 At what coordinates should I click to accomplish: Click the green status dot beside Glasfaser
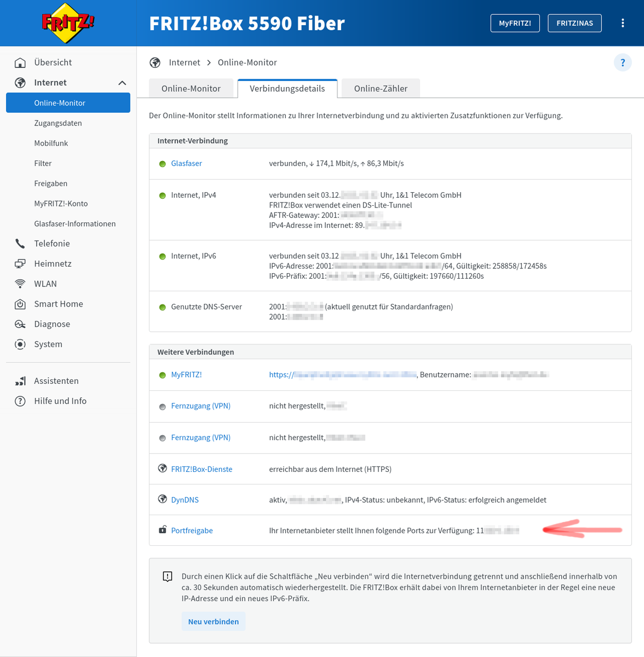tap(162, 164)
